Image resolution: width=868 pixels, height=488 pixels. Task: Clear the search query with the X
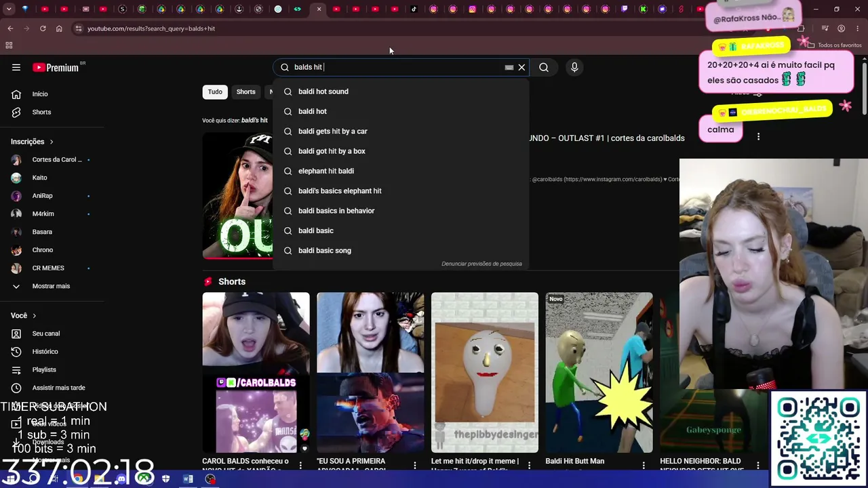(x=521, y=67)
